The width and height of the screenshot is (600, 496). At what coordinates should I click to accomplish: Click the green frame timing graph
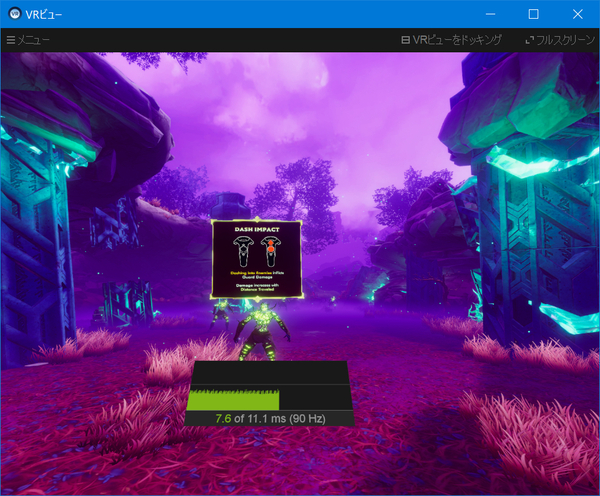pos(233,400)
